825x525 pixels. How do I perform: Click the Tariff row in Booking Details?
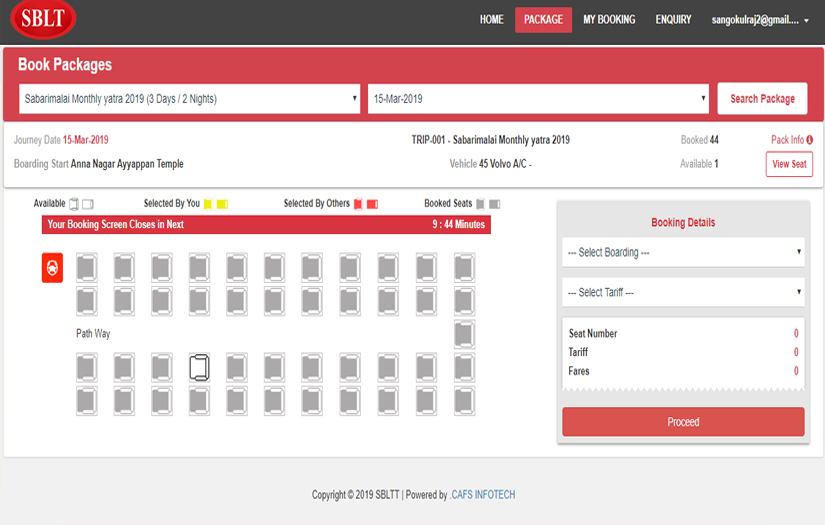pyautogui.click(x=683, y=352)
